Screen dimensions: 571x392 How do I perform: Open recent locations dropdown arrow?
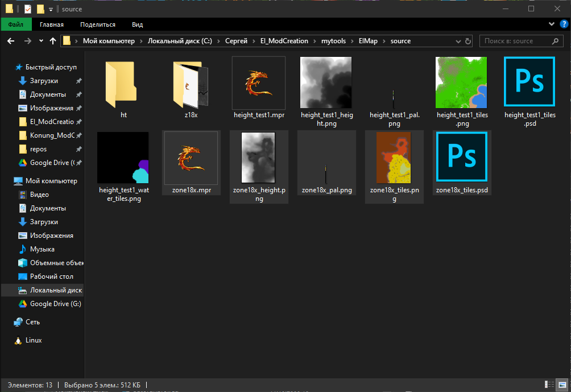pos(41,41)
